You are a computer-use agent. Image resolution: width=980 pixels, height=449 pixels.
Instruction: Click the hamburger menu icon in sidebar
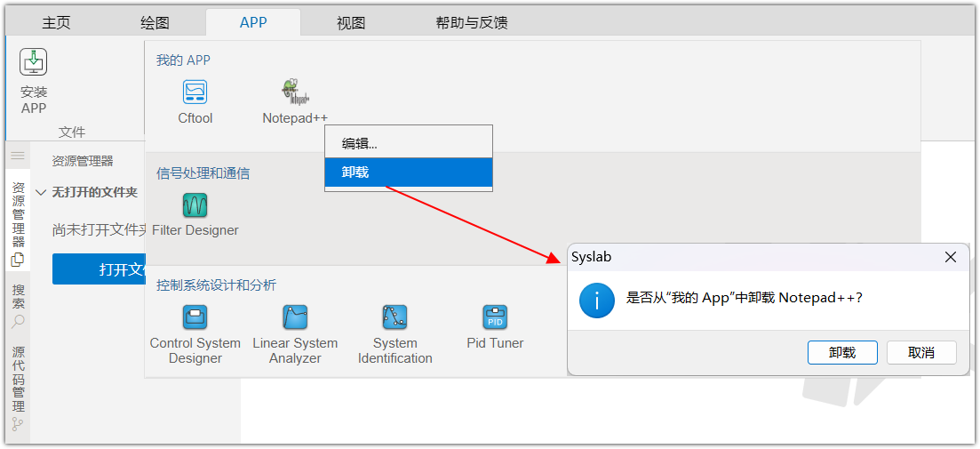pyautogui.click(x=18, y=156)
